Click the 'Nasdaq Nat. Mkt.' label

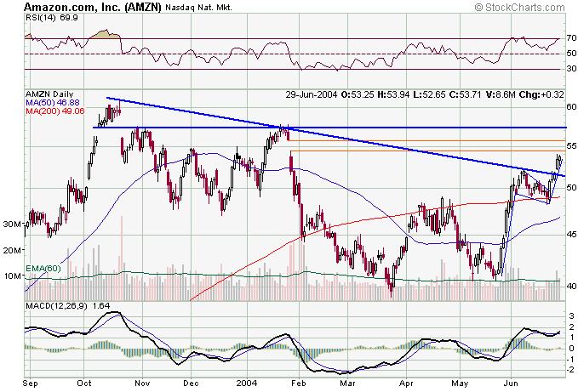point(198,8)
